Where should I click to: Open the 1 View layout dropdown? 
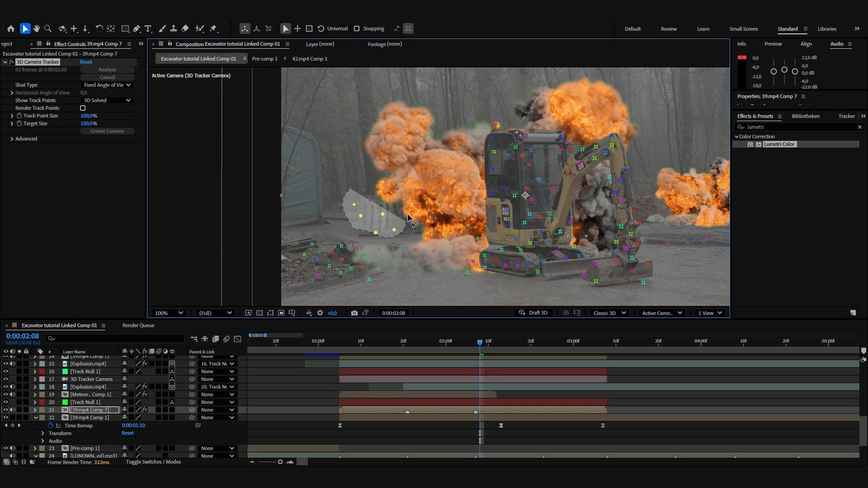(710, 313)
